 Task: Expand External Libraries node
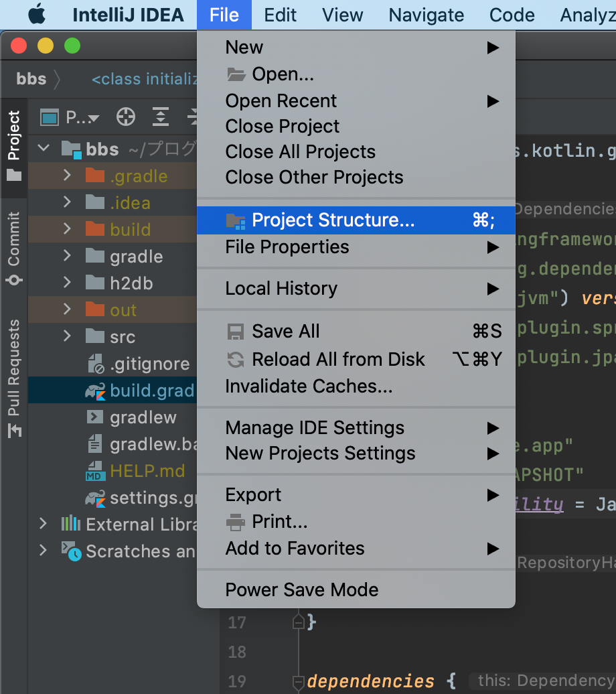[x=44, y=524]
